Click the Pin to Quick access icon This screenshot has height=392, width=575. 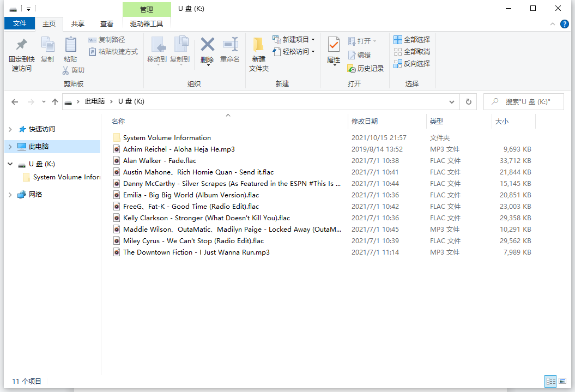tap(22, 45)
